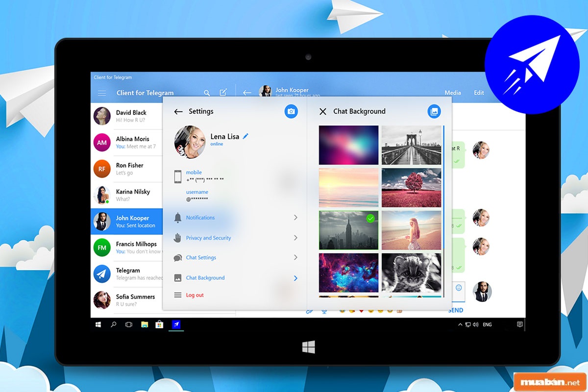The image size is (588, 392).
Task: Select the pastel sunset sea background
Action: click(348, 188)
